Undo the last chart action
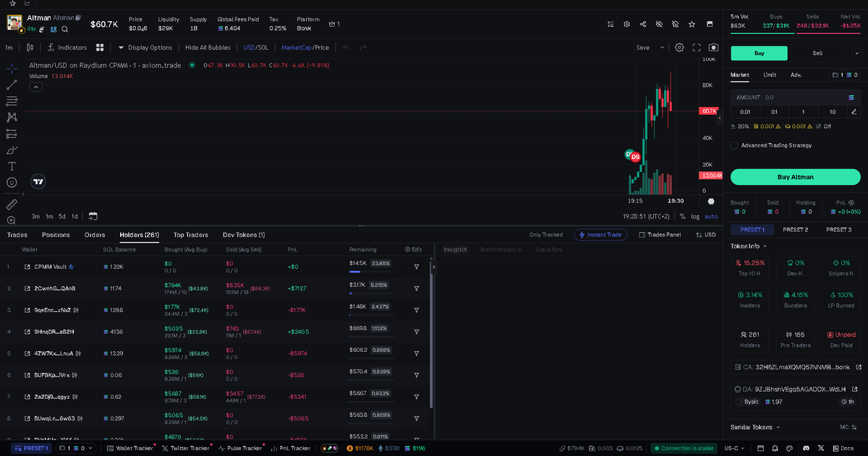 point(346,48)
